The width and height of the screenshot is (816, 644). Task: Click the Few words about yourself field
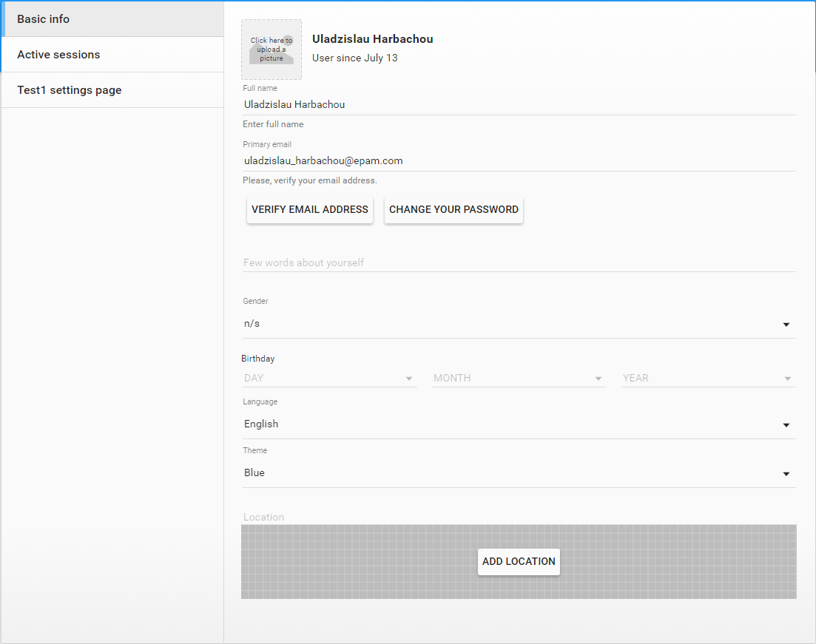tap(519, 262)
